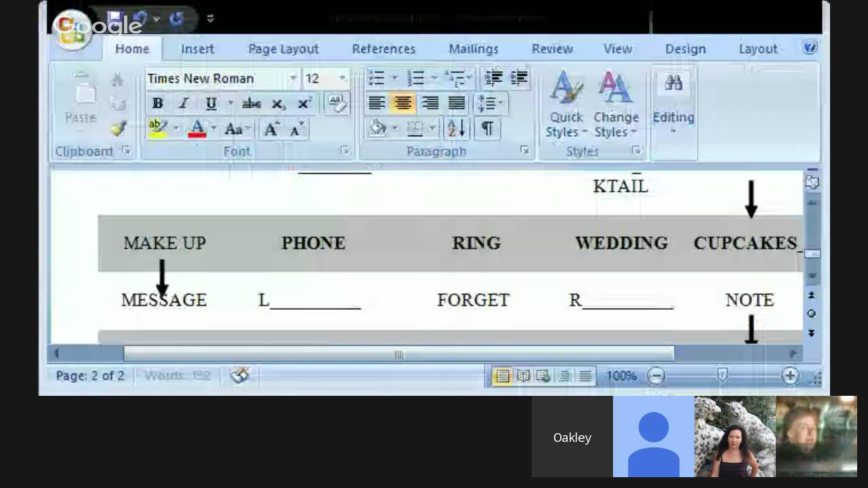Click the Decrease Indent icon
Screen dimensions: 868x488
494,78
